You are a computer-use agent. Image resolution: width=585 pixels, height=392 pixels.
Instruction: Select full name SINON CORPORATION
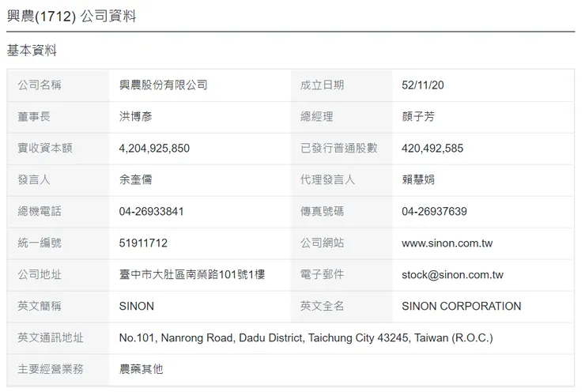click(x=462, y=306)
